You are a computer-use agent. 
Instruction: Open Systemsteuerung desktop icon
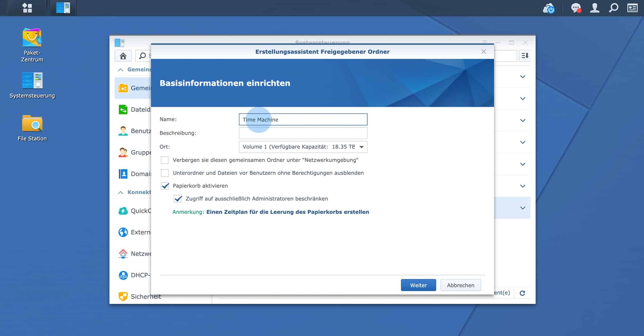[x=32, y=85]
